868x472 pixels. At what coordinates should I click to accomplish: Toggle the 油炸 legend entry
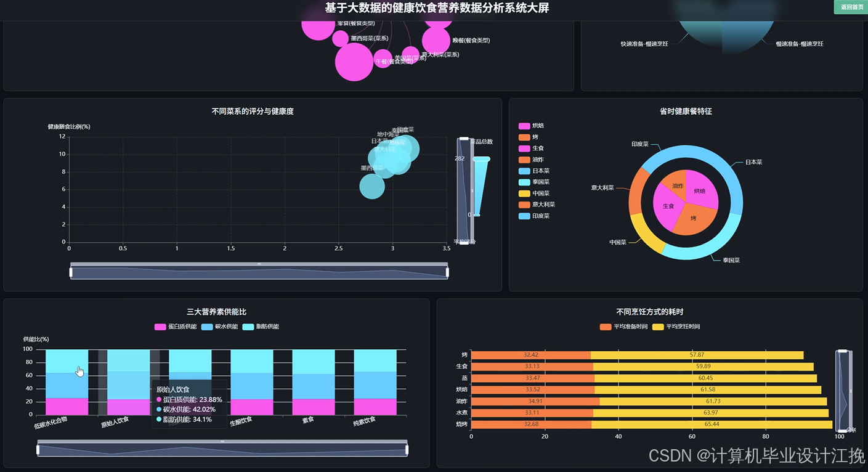pos(532,160)
